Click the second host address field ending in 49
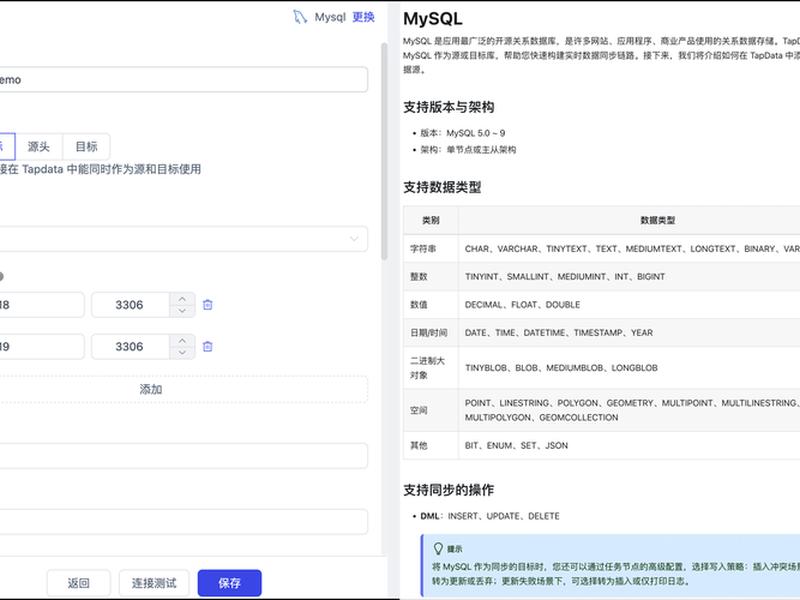The image size is (800, 600). 41,346
